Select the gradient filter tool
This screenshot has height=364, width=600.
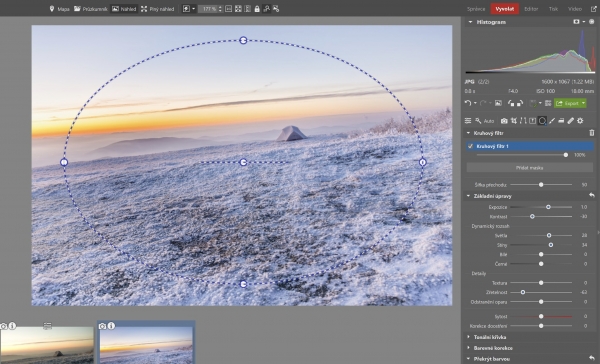click(x=561, y=121)
